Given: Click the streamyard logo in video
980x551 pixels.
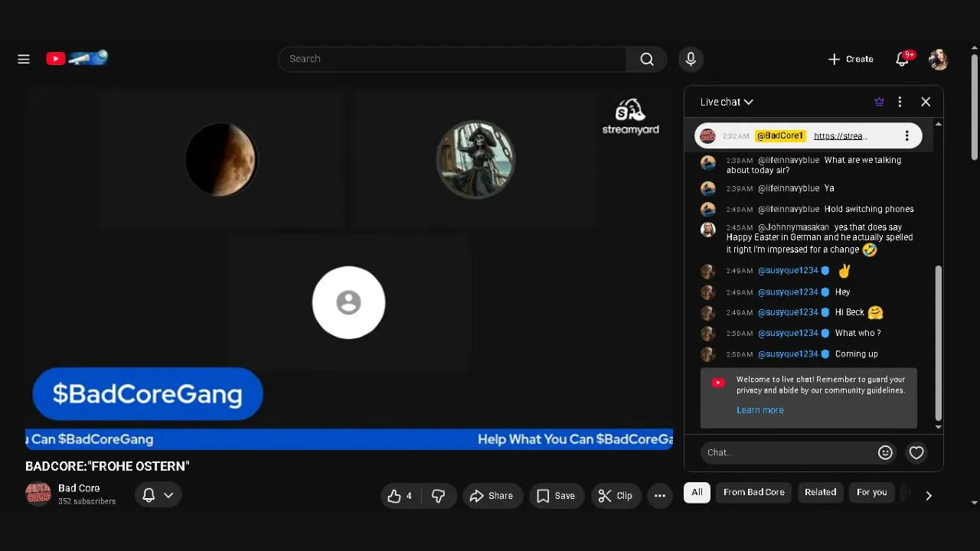Looking at the screenshot, I should [630, 116].
